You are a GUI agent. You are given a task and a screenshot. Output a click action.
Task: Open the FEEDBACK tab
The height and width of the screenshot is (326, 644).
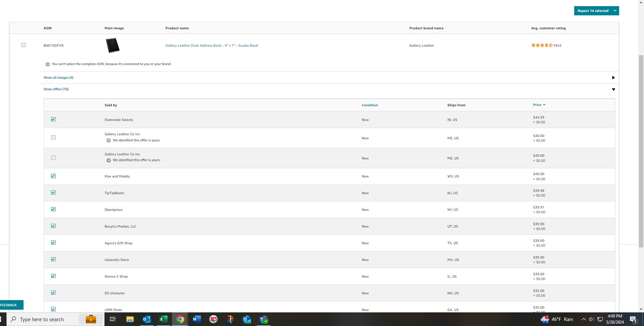tap(11, 305)
